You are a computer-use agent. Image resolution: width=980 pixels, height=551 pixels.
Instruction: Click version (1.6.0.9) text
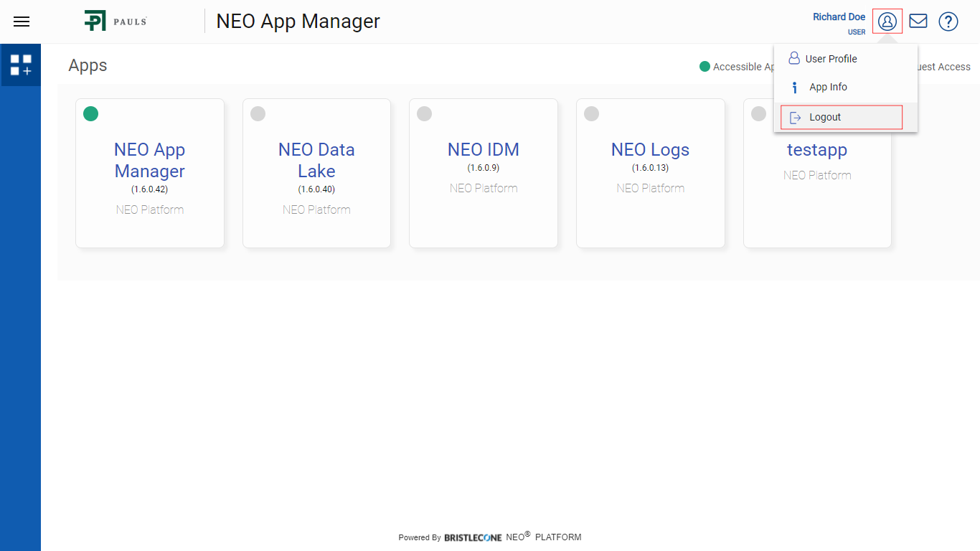(x=484, y=168)
